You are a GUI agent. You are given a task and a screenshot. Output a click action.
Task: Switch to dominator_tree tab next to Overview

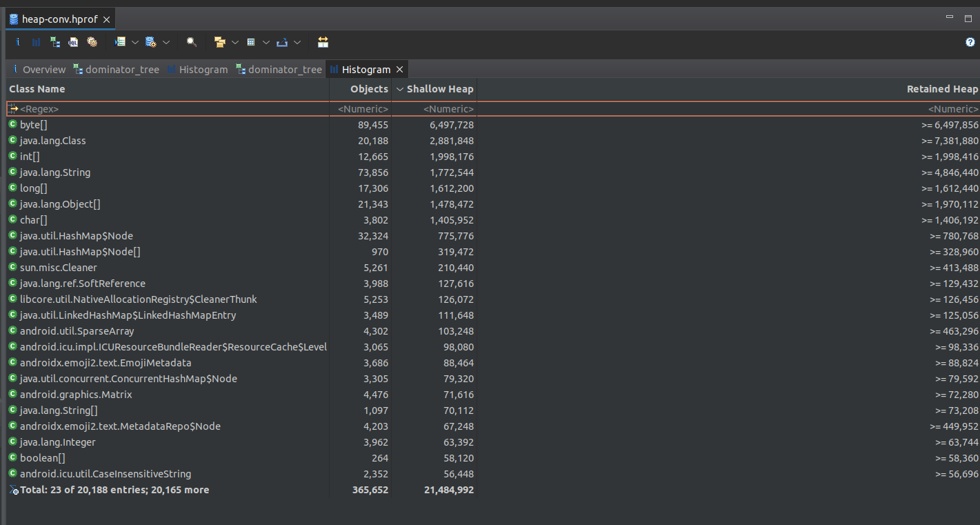116,70
